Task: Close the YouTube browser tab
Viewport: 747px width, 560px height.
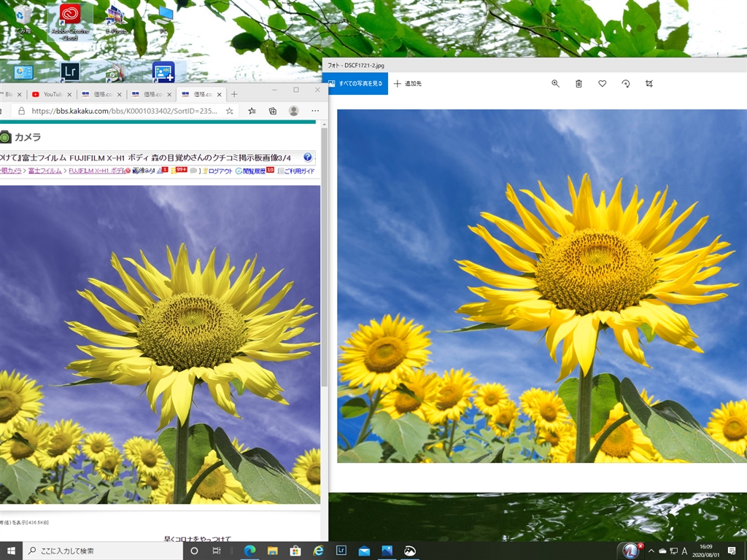Action: (x=69, y=95)
